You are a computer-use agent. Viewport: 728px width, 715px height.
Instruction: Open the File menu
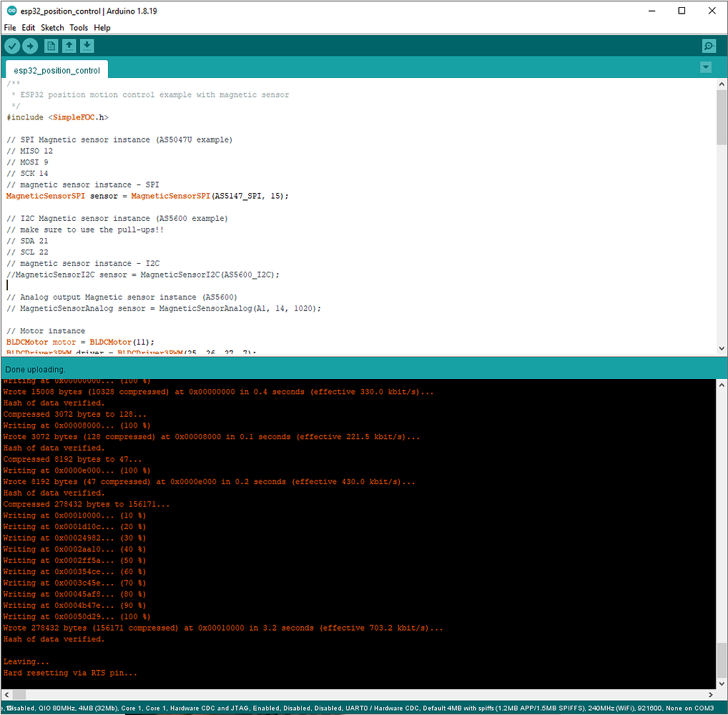pyautogui.click(x=10, y=28)
